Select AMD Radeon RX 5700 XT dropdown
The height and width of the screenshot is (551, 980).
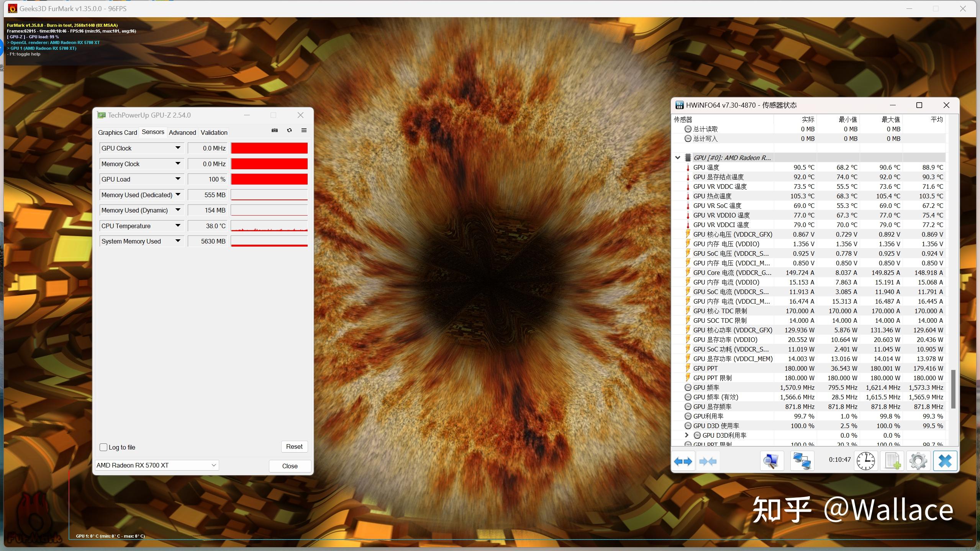[x=156, y=465]
